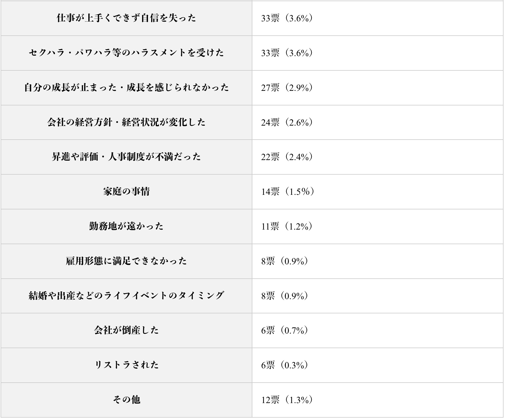Image resolution: width=505 pixels, height=420 pixels.
Task: Click the '結婚や出産などのライフイベントのタイミング' cell
Action: (126, 296)
